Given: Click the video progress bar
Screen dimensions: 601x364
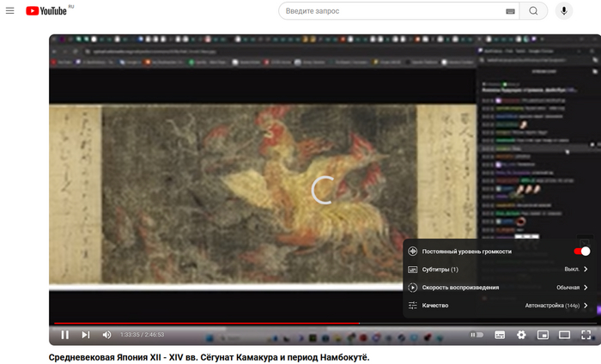Looking at the screenshot, I should coord(258,324).
